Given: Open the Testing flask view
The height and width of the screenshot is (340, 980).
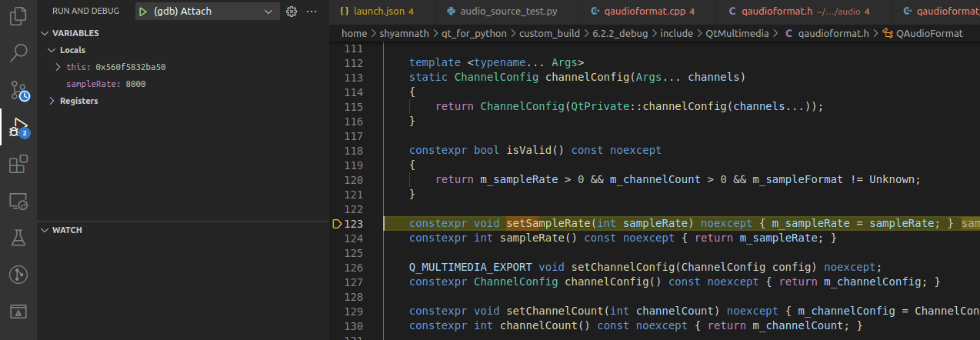Looking at the screenshot, I should [18, 238].
